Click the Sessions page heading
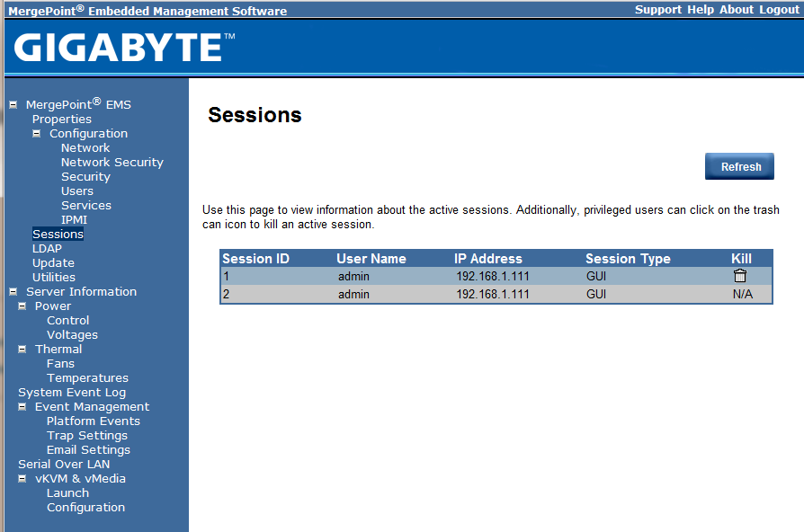Screen dimensions: 804x532 pos(255,115)
